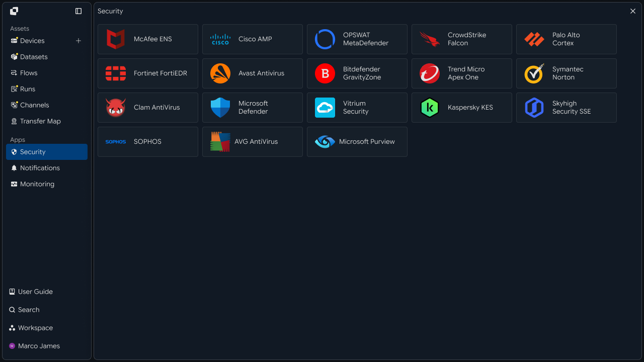The width and height of the screenshot is (644, 362).
Task: Select the Skyhigh Security SSE label
Action: [572, 108]
